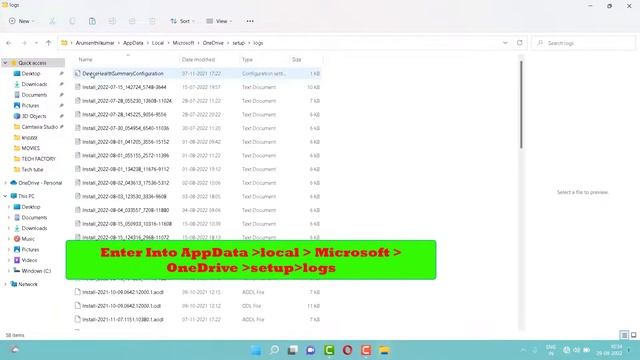The image size is (640, 360).
Task: Go forward using the forward arrow
Action: (x=24, y=43)
